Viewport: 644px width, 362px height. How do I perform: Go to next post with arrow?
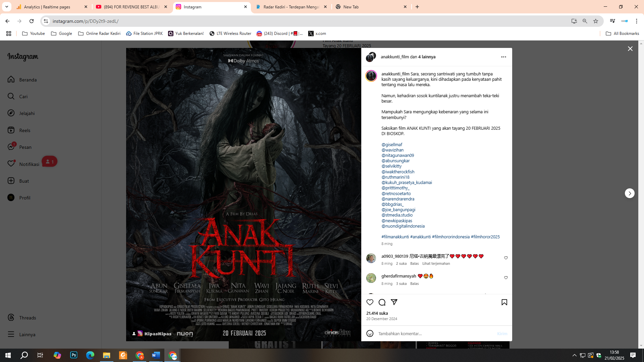pyautogui.click(x=630, y=193)
